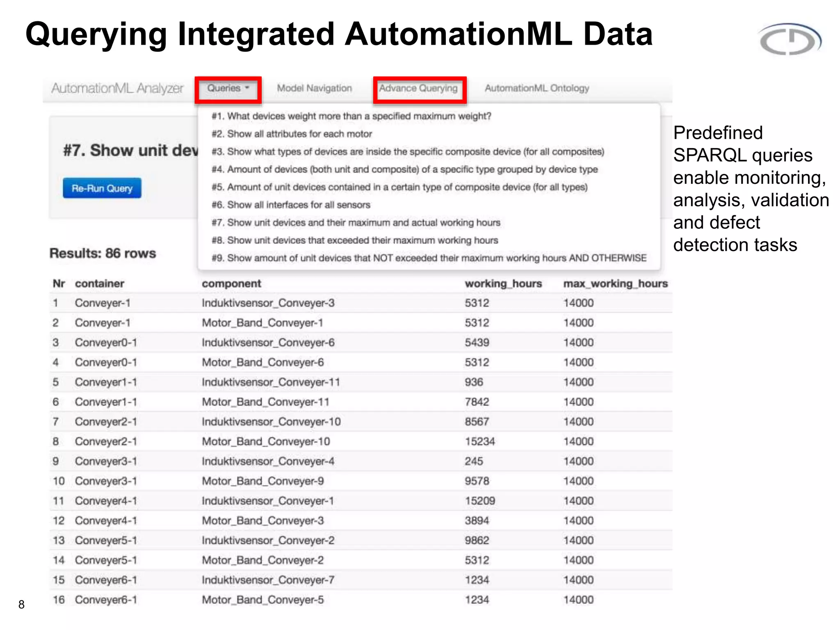Click working hours value 936
Image resolution: width=840 pixels, height=630 pixels.
[x=474, y=382]
